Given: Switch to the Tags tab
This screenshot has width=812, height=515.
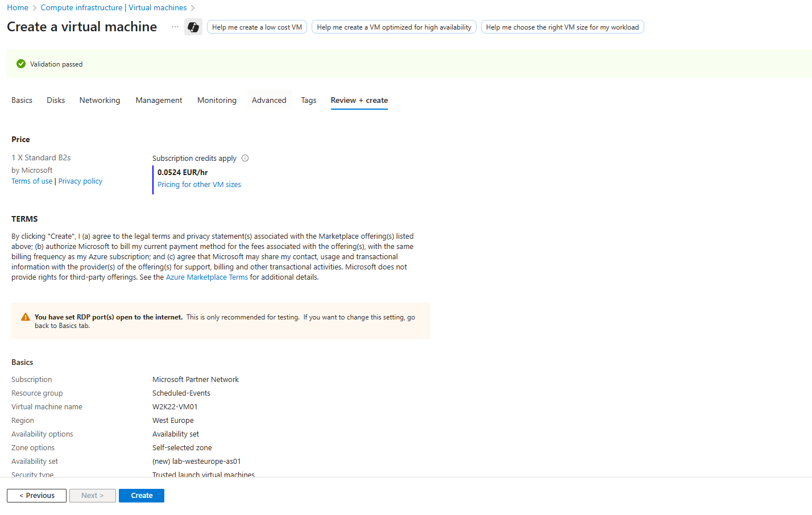Looking at the screenshot, I should point(309,100).
